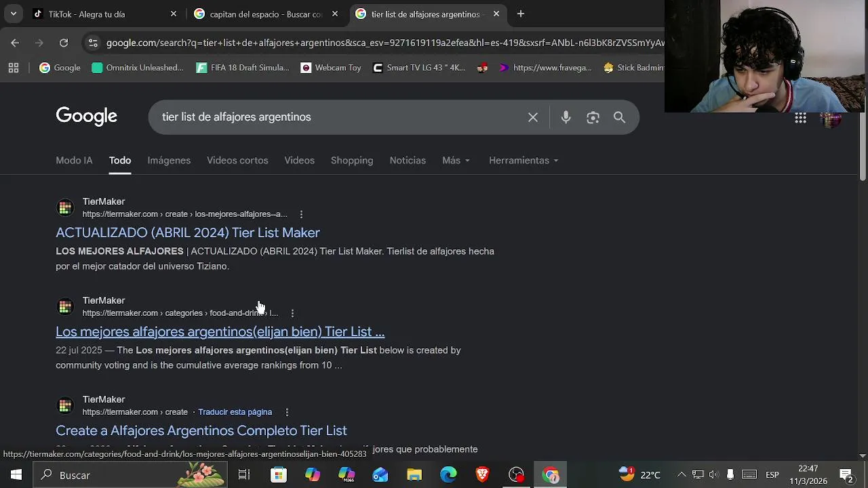This screenshot has width=868, height=488.
Task: Switch to Imágenes results
Action: [x=169, y=161]
